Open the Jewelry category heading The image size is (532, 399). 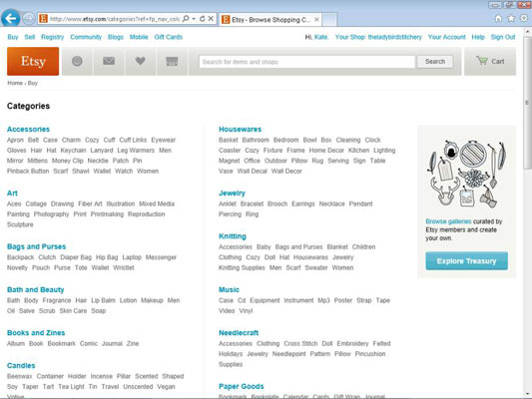[233, 193]
